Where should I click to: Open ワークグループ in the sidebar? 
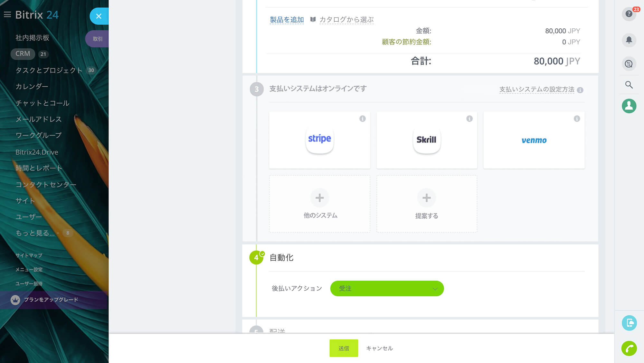pyautogui.click(x=39, y=135)
